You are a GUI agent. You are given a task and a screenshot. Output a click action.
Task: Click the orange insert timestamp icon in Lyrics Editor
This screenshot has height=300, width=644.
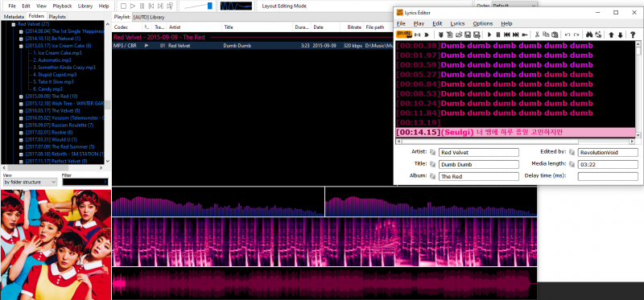[x=404, y=35]
